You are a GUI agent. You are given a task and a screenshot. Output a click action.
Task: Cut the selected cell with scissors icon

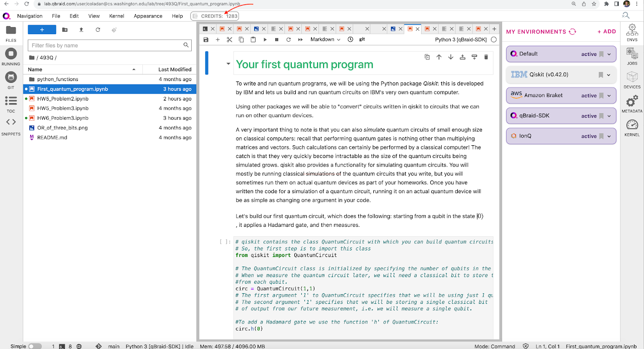(229, 39)
